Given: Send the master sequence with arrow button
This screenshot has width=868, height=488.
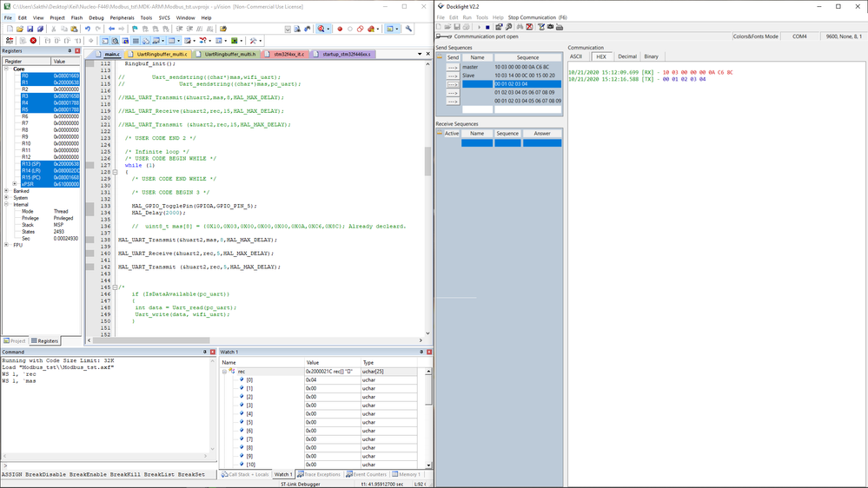Looking at the screenshot, I should coord(453,67).
